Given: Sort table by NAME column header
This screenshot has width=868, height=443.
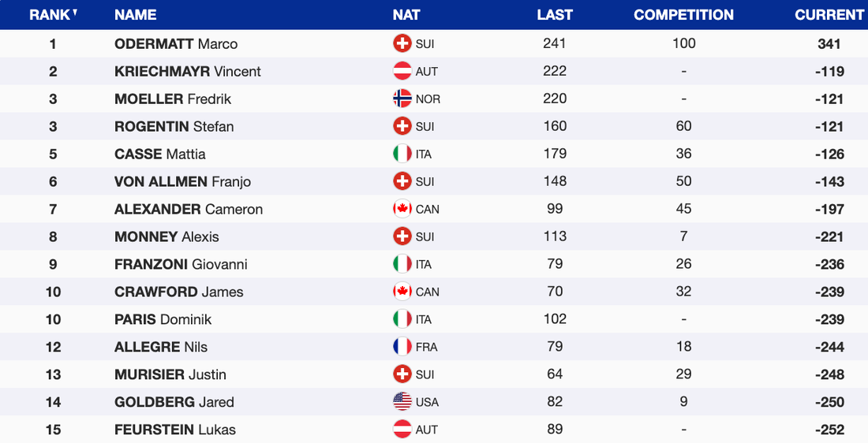Looking at the screenshot, I should [x=135, y=15].
